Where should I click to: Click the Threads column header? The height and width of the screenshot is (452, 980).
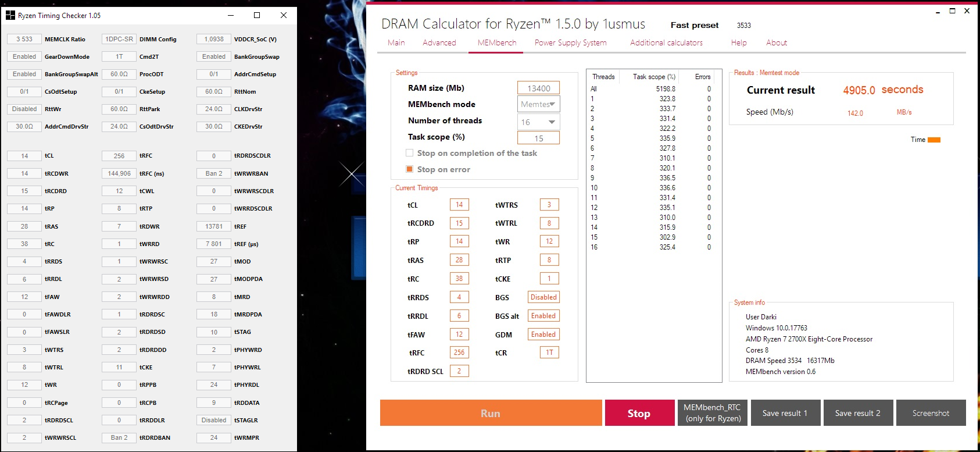click(x=603, y=77)
